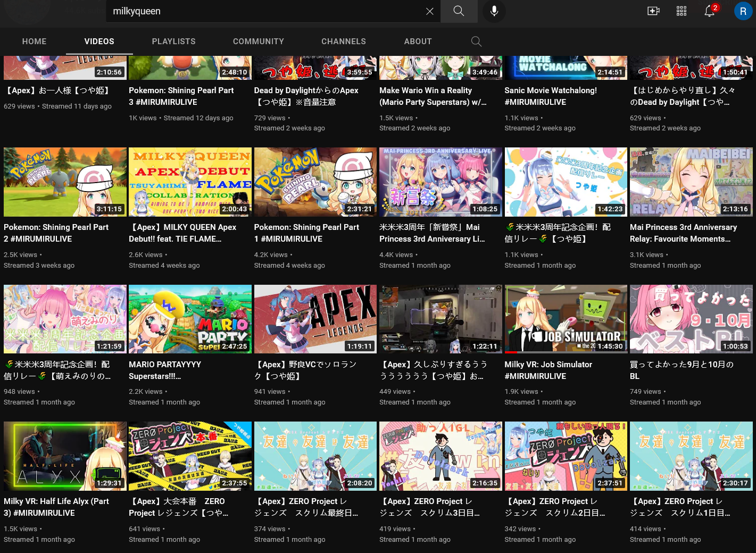Open Pokemon: Shining Pearl Part 3 video title
The width and height of the screenshot is (756, 553).
[181, 96]
